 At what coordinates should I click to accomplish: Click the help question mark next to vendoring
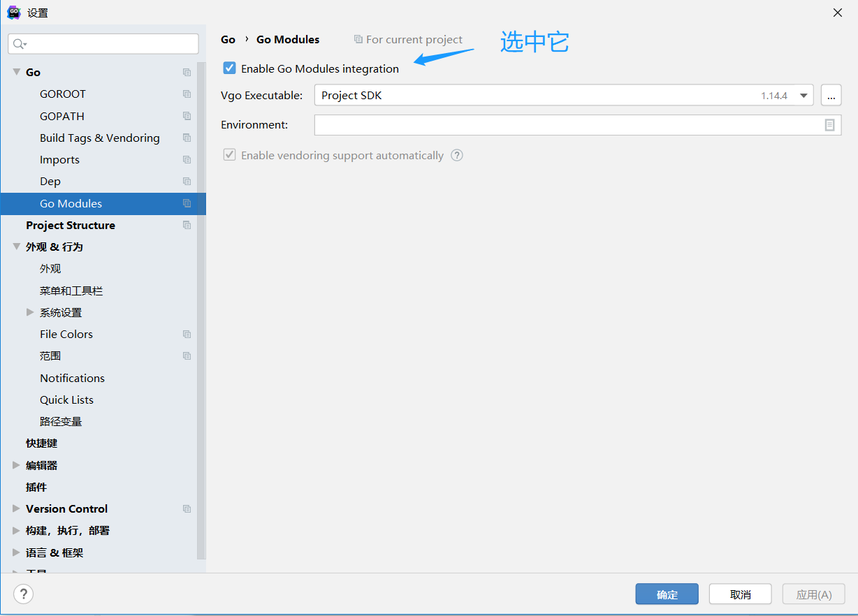457,155
